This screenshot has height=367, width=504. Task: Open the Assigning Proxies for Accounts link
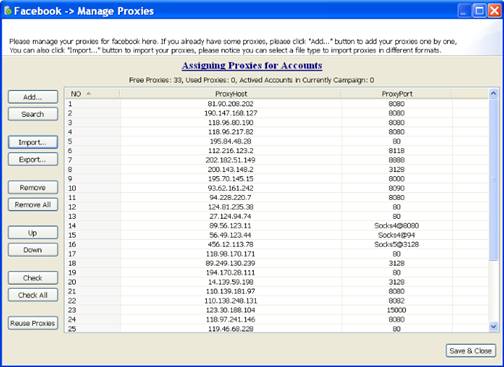pos(252,65)
